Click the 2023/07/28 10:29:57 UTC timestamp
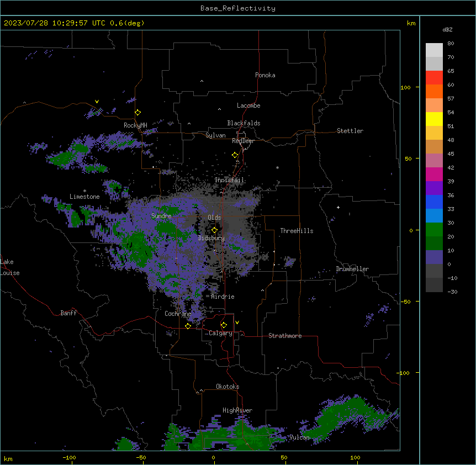 (x=55, y=23)
